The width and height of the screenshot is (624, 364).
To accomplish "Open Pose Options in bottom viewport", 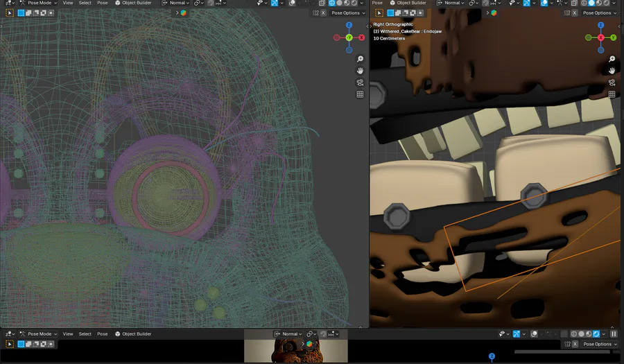I will point(600,344).
